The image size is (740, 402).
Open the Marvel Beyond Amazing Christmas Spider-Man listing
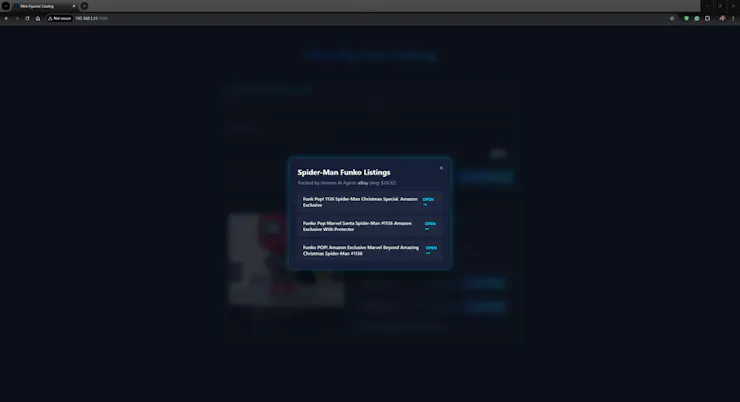pyautogui.click(x=431, y=250)
